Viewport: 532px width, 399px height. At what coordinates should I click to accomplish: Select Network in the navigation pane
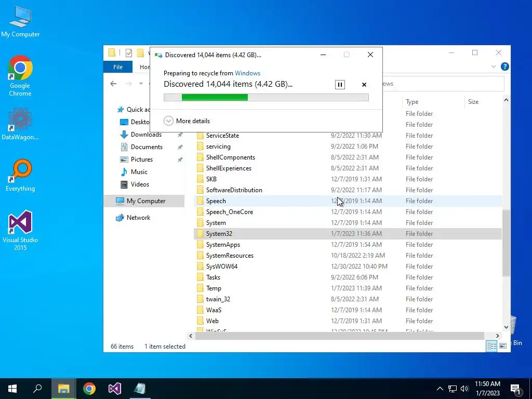[x=138, y=218]
